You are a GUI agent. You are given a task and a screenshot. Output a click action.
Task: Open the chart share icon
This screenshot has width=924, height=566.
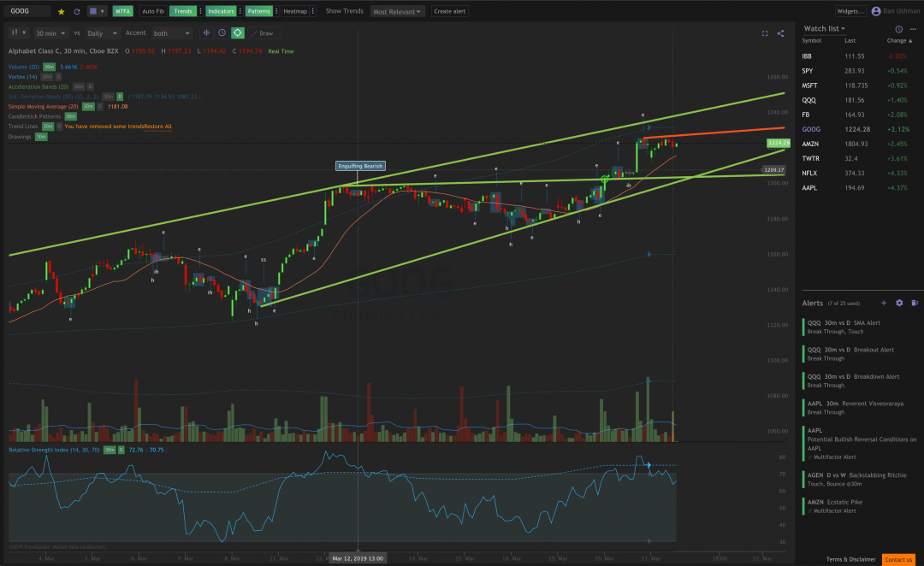(779, 32)
